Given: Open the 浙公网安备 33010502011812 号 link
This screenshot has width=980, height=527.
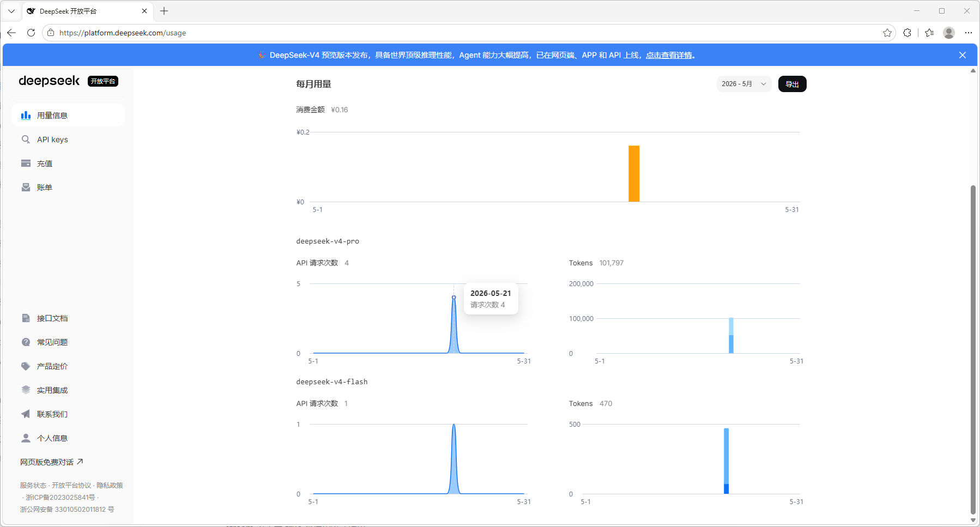Looking at the screenshot, I should 67,509.
